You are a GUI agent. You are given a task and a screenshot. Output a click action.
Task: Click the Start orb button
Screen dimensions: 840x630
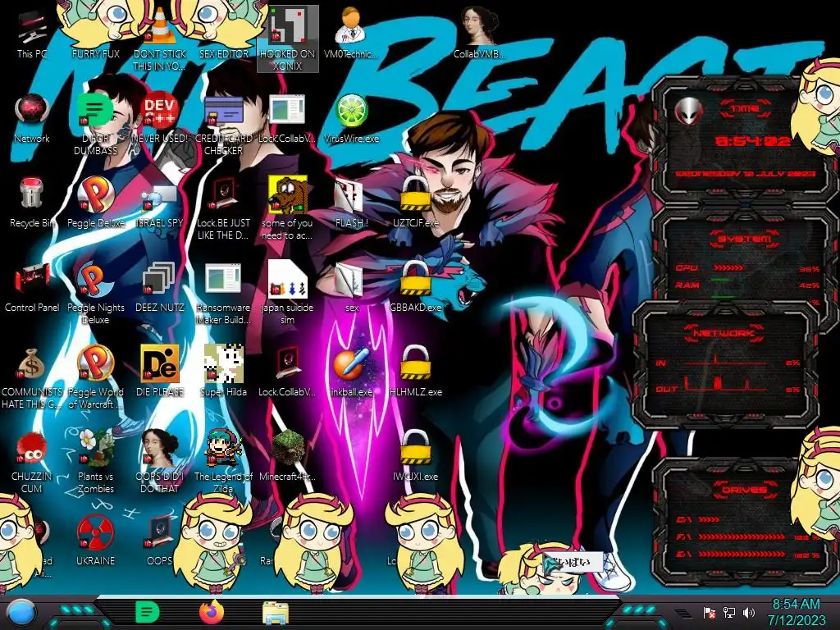tap(21, 612)
